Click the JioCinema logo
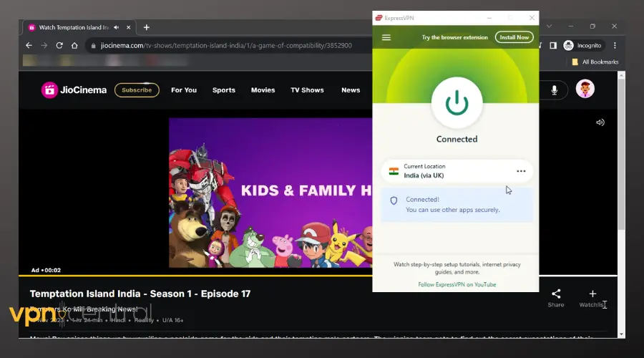The width and height of the screenshot is (644, 358). pos(74,90)
